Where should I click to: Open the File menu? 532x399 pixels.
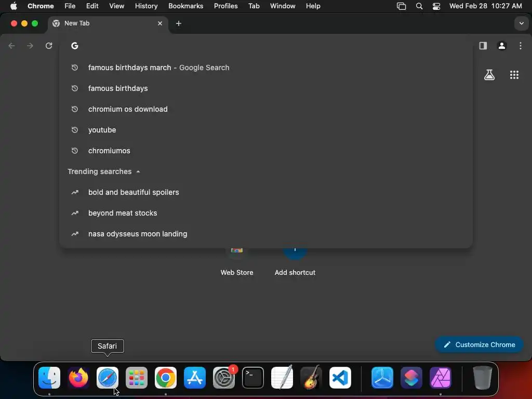[x=70, y=6]
